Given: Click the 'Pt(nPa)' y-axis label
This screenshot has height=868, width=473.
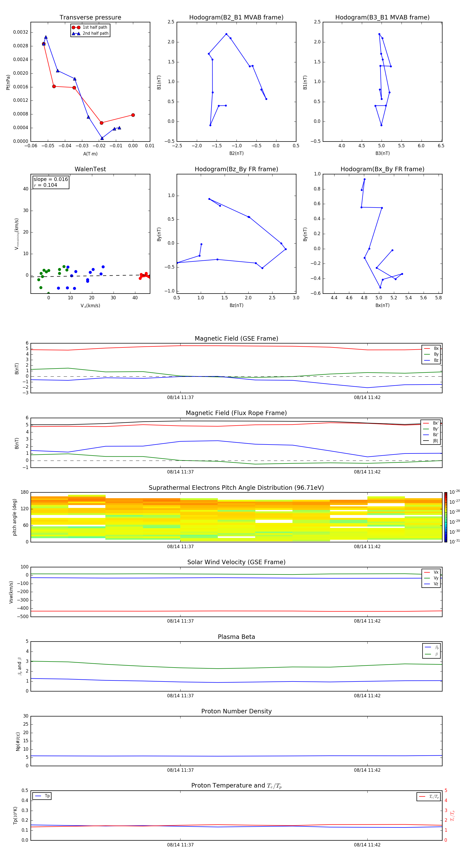Looking at the screenshot, I should tap(8, 82).
